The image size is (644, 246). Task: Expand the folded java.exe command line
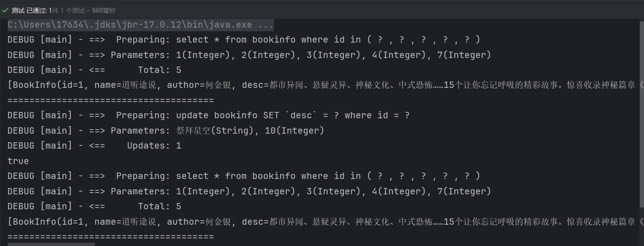[x=141, y=25]
